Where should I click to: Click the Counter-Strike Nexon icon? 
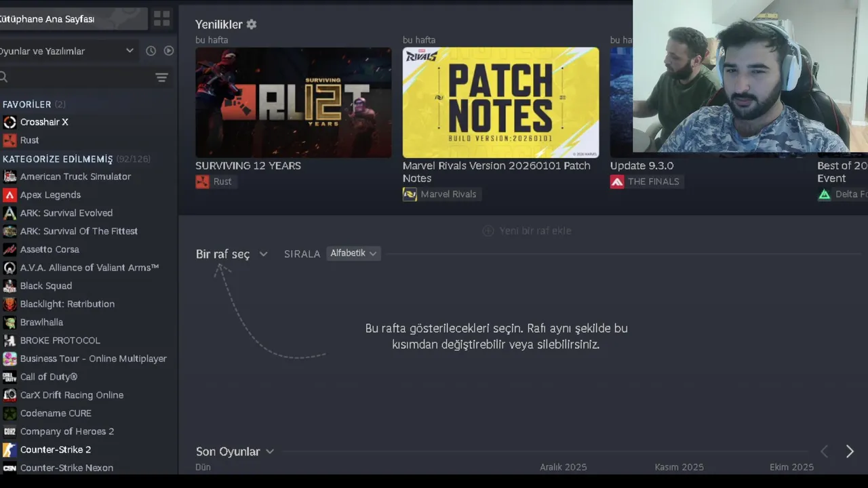(9, 468)
